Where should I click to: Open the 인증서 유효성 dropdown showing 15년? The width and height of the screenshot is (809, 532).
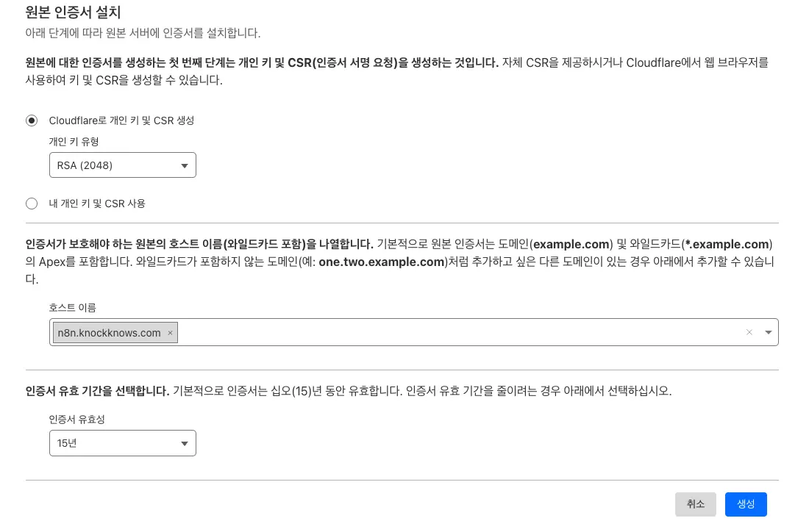point(122,443)
